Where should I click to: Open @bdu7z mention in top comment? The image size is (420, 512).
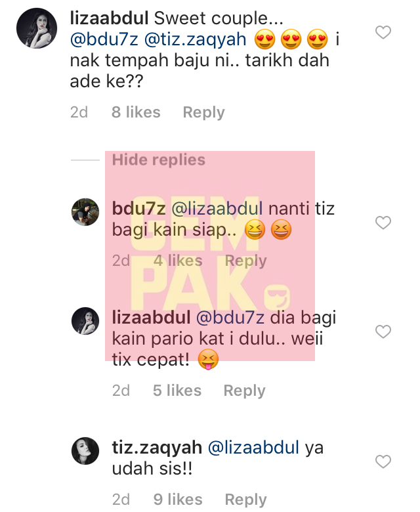tap(104, 39)
